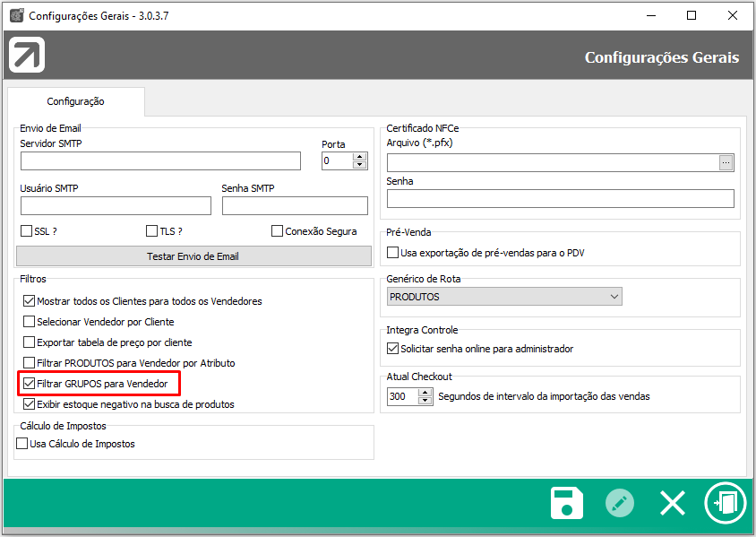
Task: Click the cancel X icon in green bar
Action: 672,503
